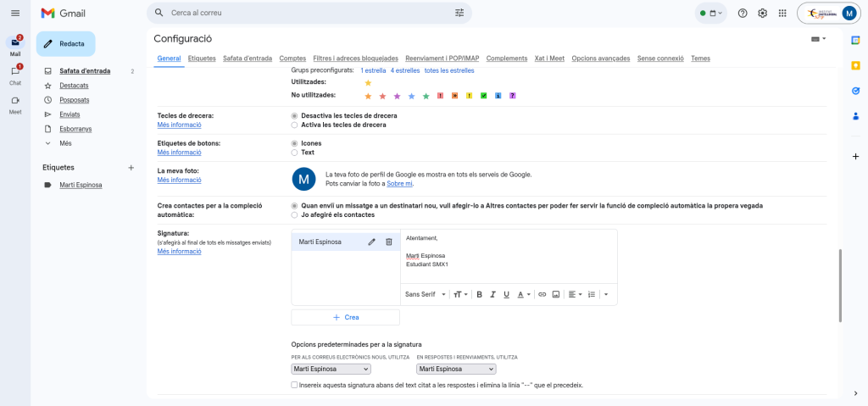
Task: Open the replies and forwards signature dropdown
Action: [456, 369]
